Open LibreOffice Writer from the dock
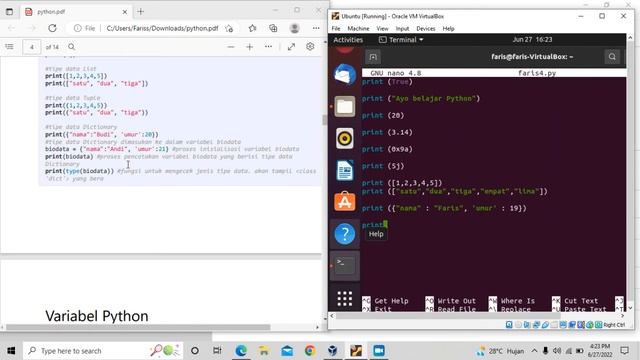 pyautogui.click(x=344, y=170)
